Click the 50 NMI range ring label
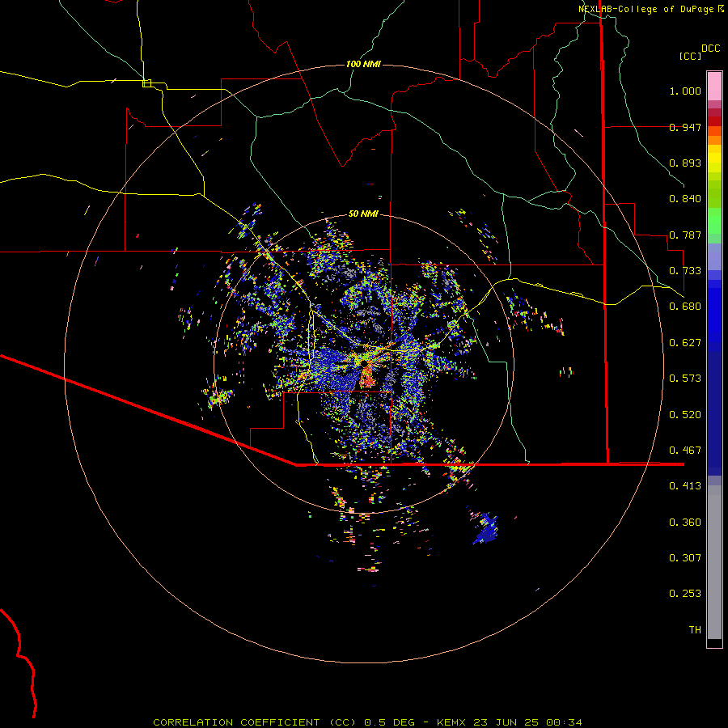The height and width of the screenshot is (728, 728). click(363, 214)
